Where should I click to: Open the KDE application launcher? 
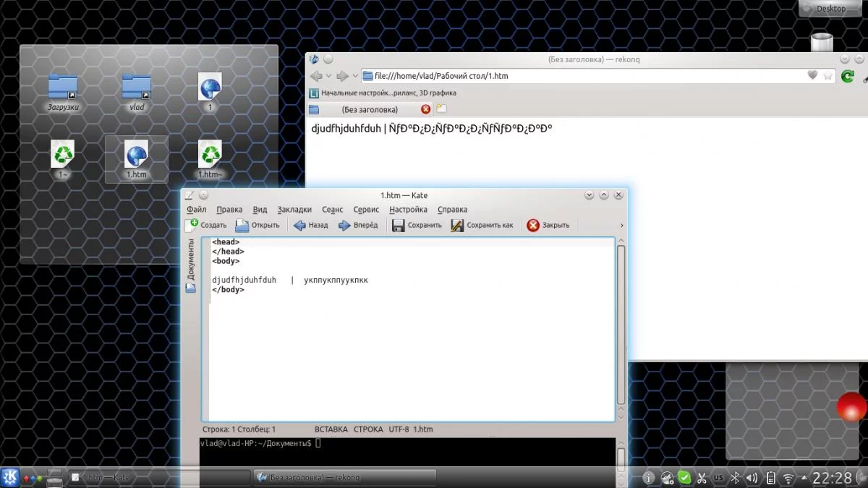coord(10,477)
